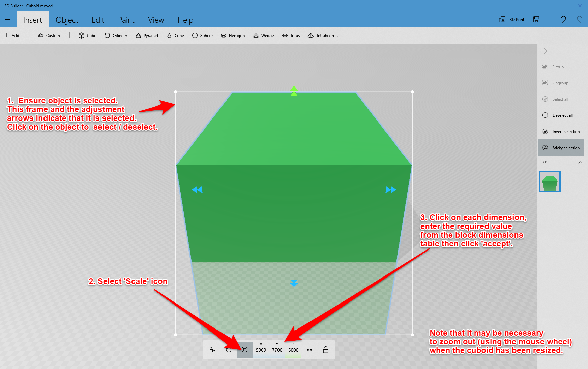Collapse the right selection sidebar
588x369 pixels.
point(545,51)
